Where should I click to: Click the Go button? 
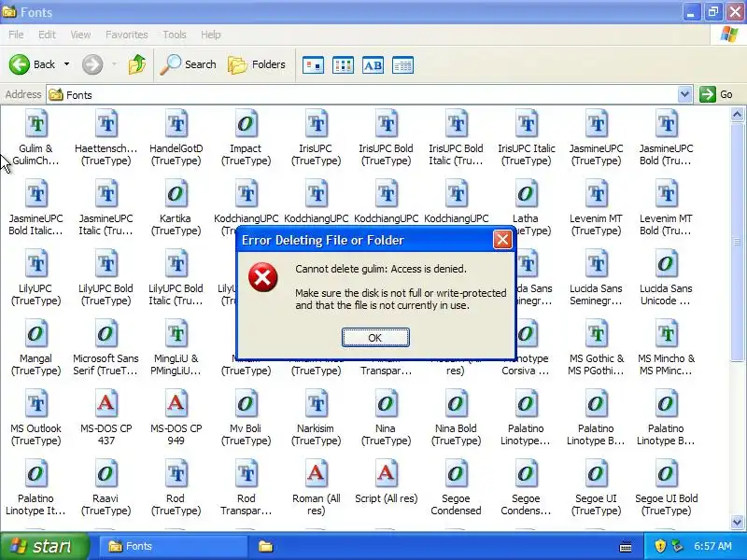(716, 94)
